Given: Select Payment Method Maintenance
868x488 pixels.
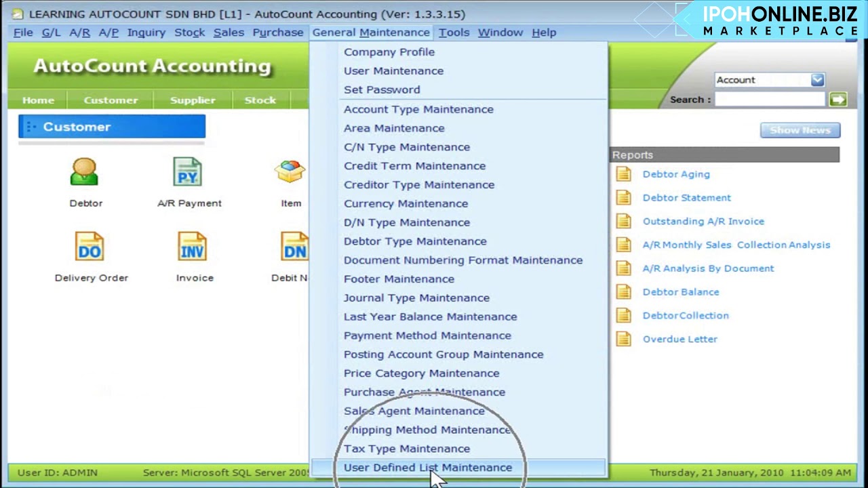Looking at the screenshot, I should point(458,336).
